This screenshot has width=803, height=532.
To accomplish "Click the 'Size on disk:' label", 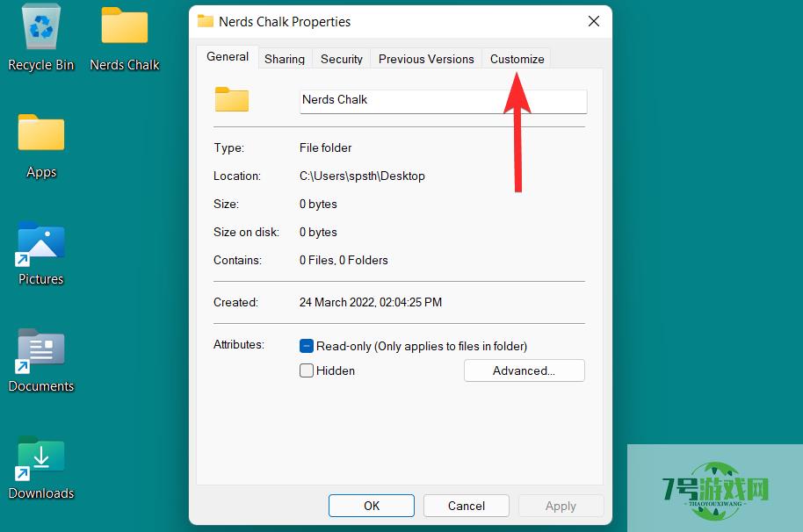I will click(x=246, y=233).
